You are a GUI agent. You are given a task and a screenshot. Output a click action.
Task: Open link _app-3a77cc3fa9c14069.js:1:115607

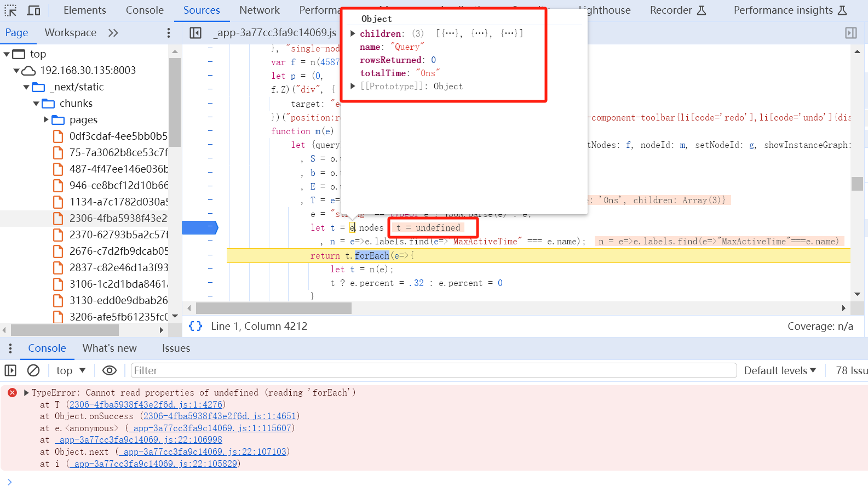click(210, 428)
